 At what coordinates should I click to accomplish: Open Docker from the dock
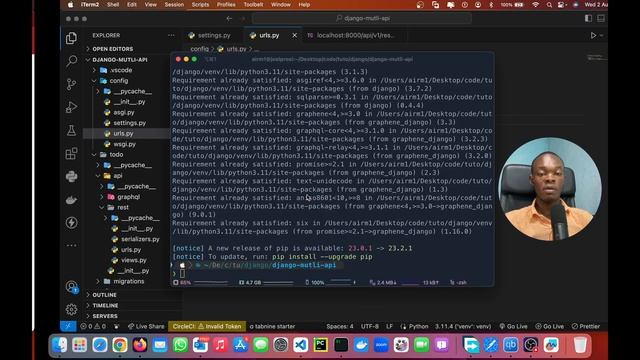[361, 345]
